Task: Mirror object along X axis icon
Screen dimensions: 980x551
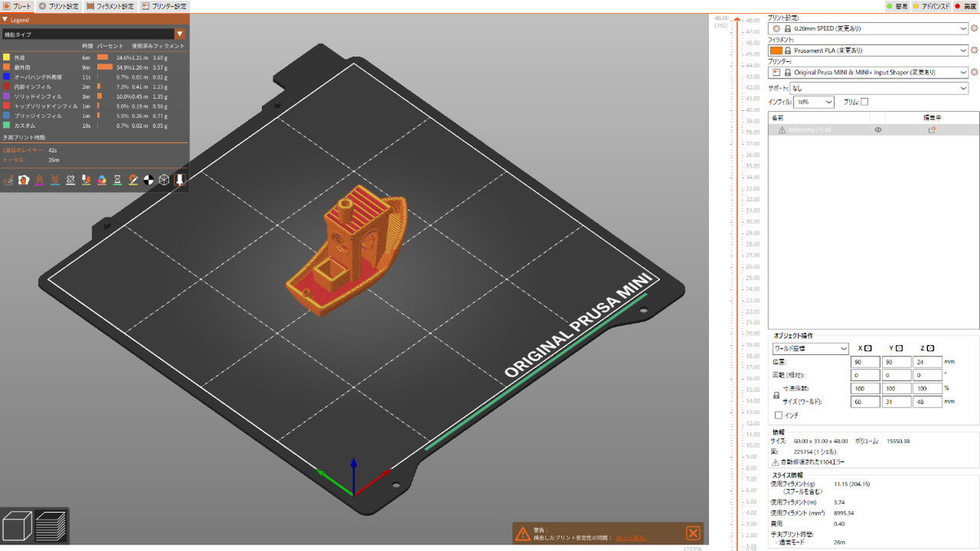Action: (868, 348)
